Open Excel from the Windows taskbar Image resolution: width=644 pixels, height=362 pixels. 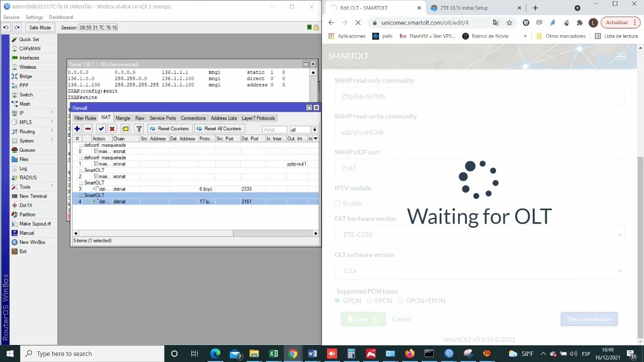click(273, 354)
